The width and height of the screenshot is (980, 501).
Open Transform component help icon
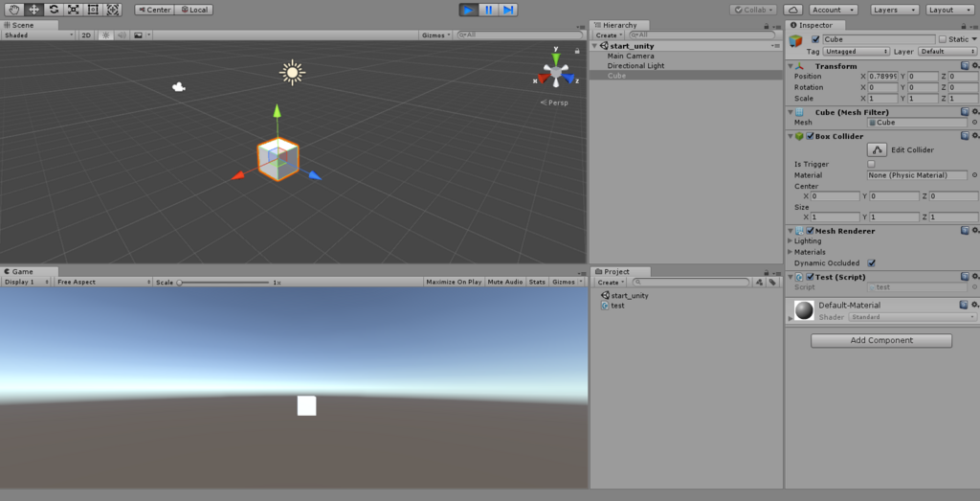point(965,66)
